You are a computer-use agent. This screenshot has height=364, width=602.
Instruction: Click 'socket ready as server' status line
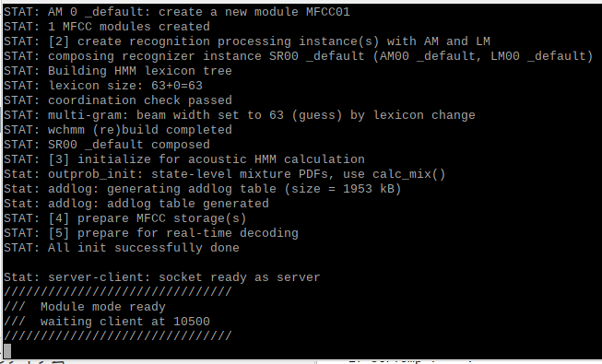161,277
